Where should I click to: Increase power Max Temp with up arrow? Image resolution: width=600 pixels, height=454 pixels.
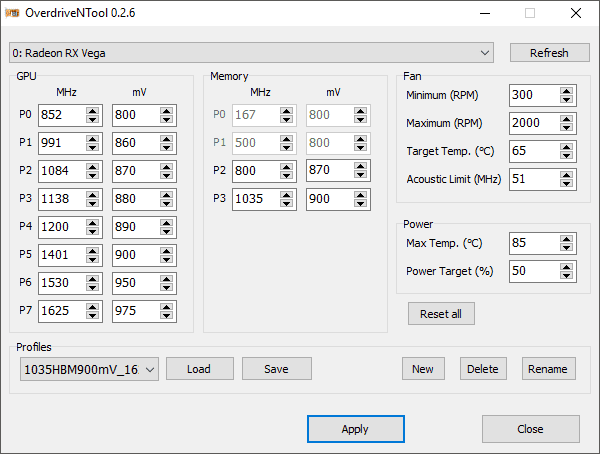click(566, 239)
